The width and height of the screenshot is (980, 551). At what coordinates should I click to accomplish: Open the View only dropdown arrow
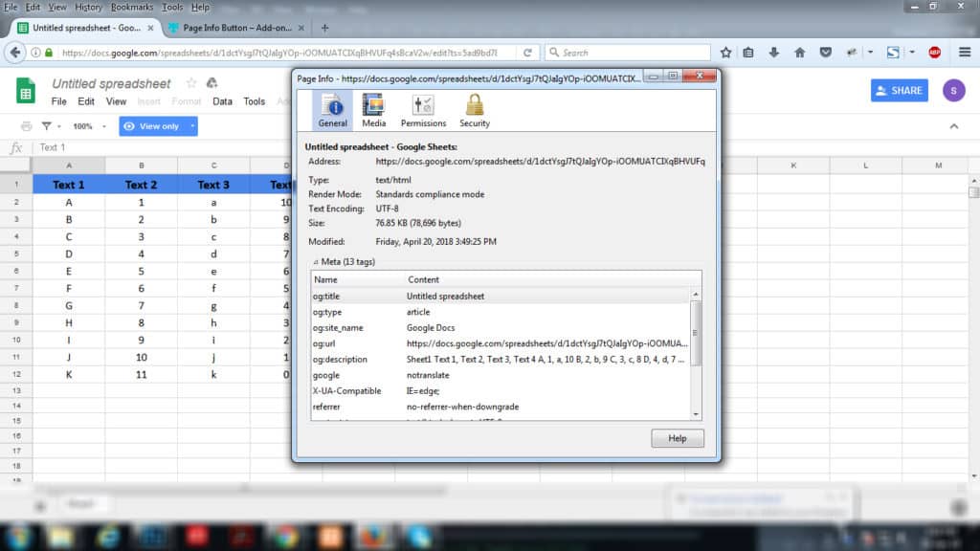tap(192, 126)
